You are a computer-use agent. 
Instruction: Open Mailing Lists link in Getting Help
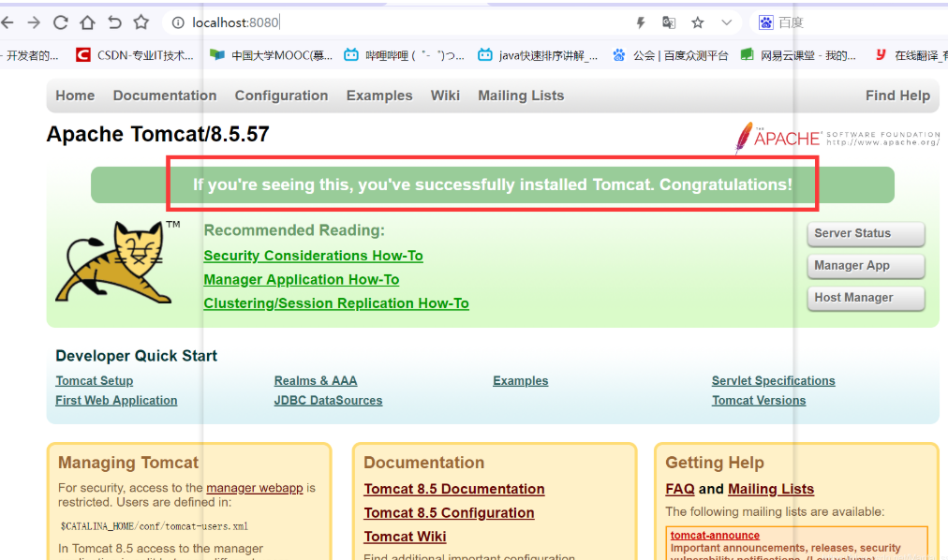point(771,489)
